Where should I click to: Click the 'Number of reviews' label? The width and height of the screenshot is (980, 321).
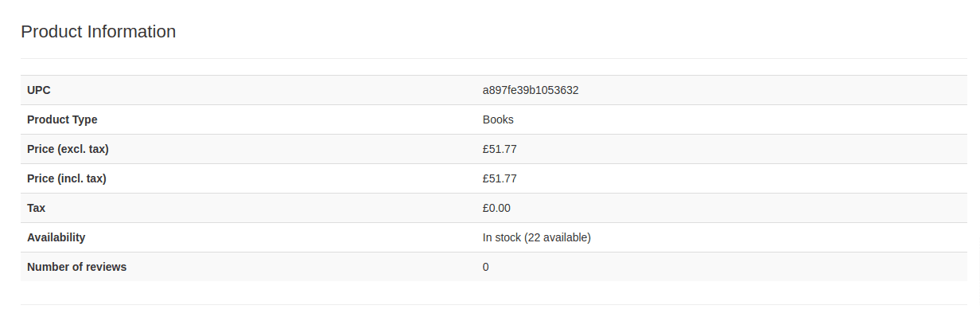click(x=76, y=267)
